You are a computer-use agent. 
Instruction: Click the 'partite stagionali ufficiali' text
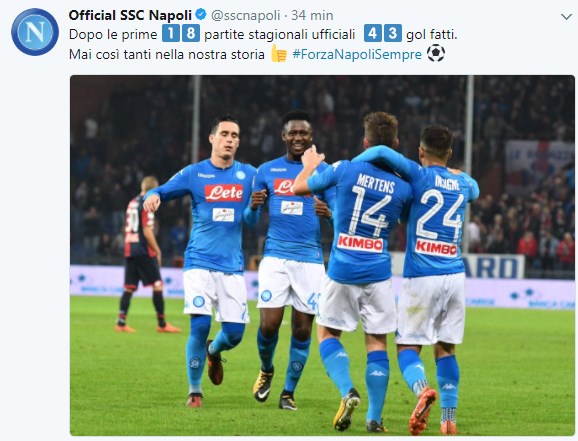[x=279, y=34]
